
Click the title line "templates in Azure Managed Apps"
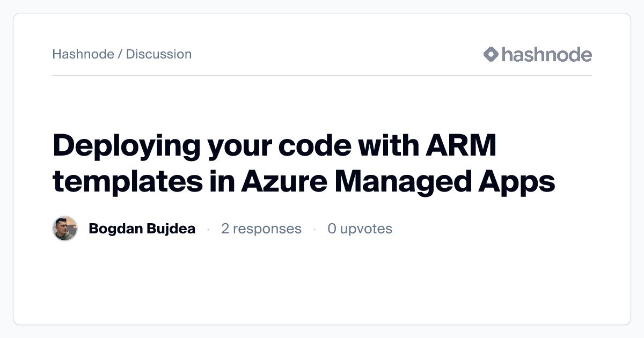tap(304, 182)
